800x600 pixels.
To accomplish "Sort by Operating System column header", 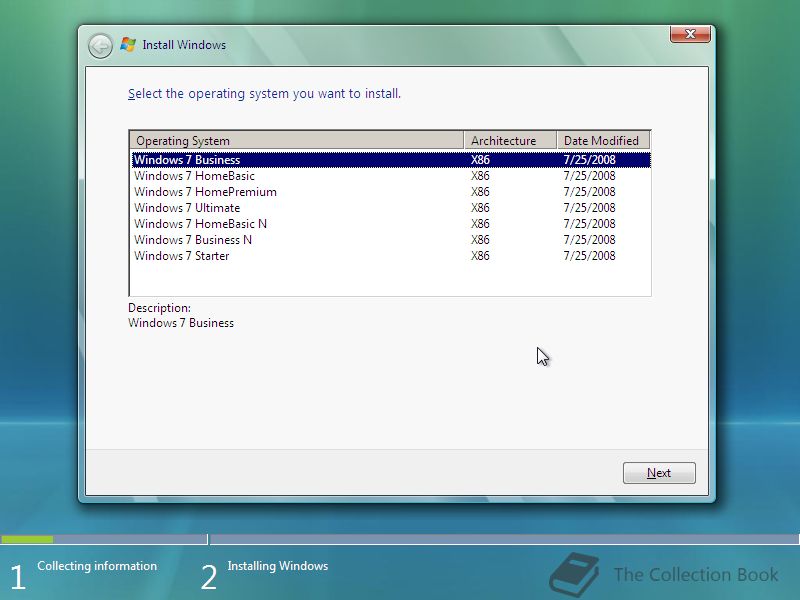I will tap(297, 140).
